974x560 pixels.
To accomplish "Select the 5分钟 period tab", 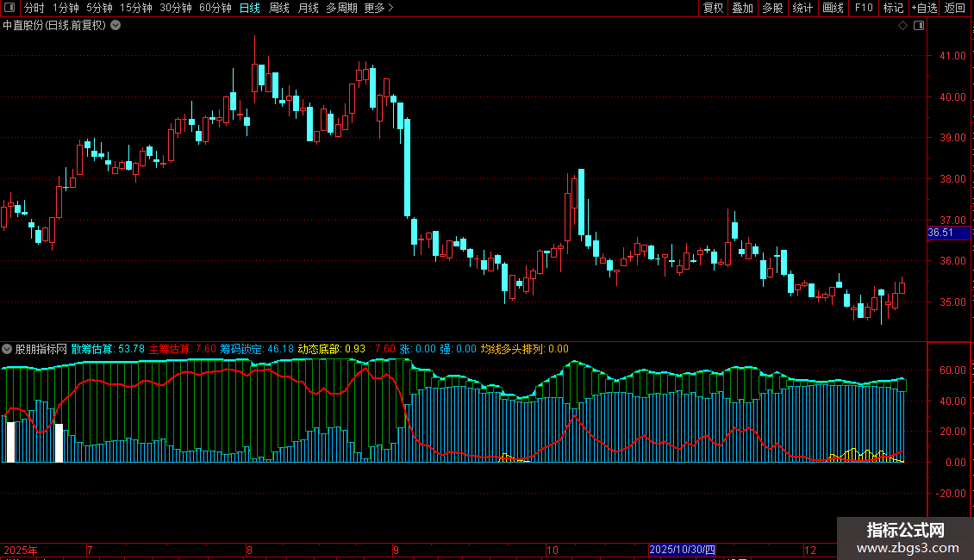I will (x=99, y=8).
